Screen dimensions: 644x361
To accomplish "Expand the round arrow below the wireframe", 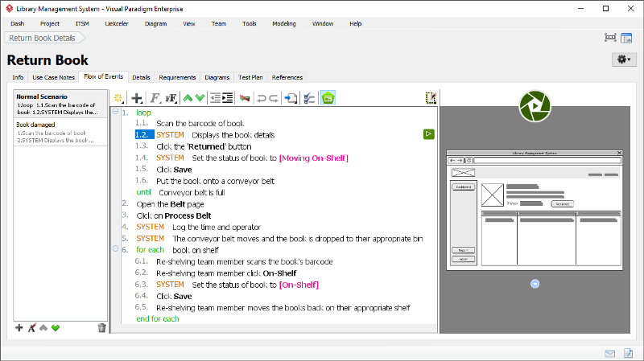I will tap(535, 283).
